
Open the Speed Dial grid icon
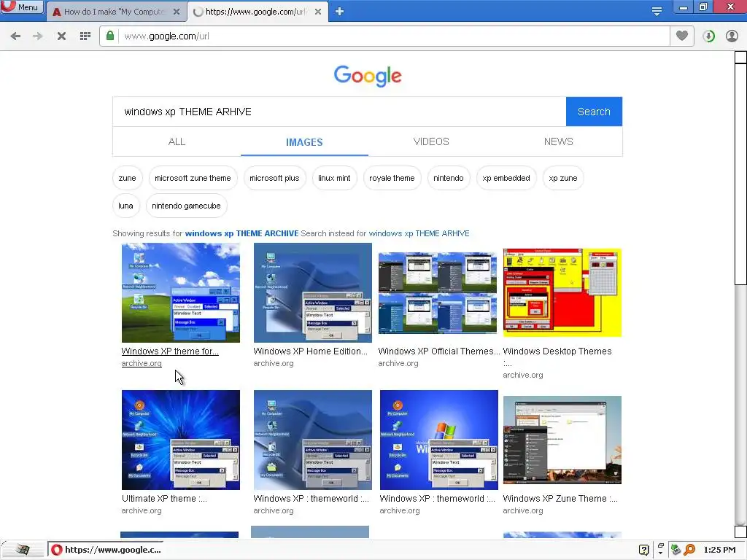pyautogui.click(x=85, y=36)
